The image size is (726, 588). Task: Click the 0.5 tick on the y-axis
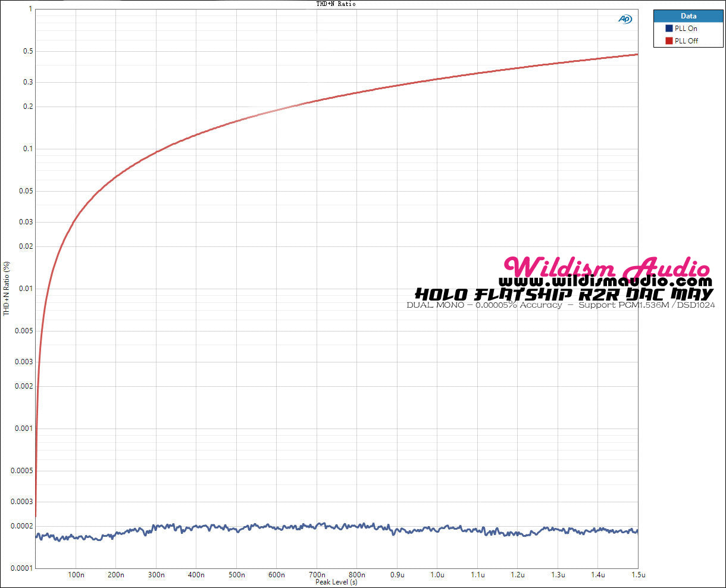(x=28, y=51)
